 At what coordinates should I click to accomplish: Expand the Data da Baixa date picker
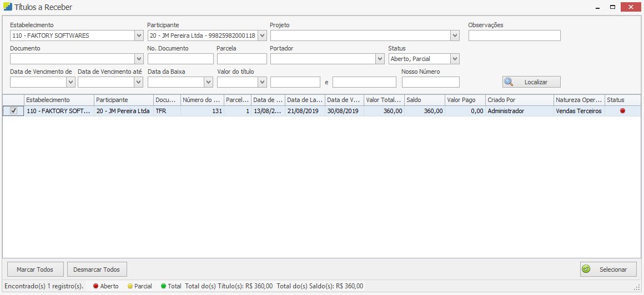click(x=208, y=82)
